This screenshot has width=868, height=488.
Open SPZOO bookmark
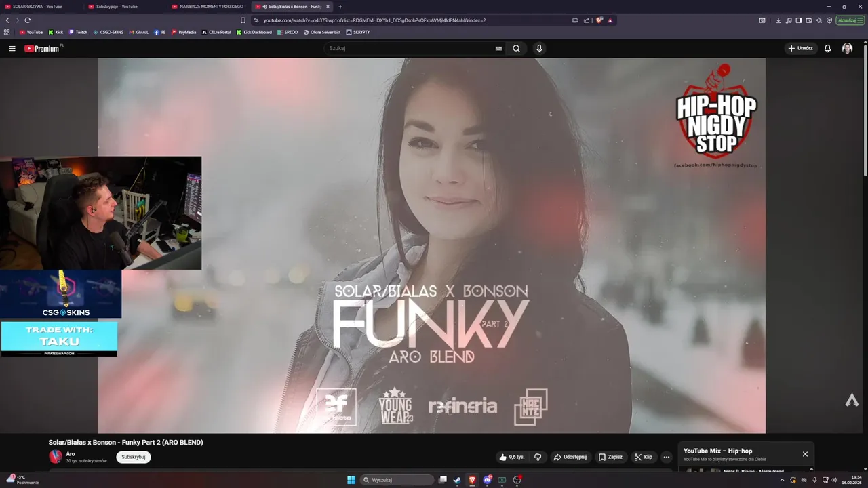[x=288, y=32]
